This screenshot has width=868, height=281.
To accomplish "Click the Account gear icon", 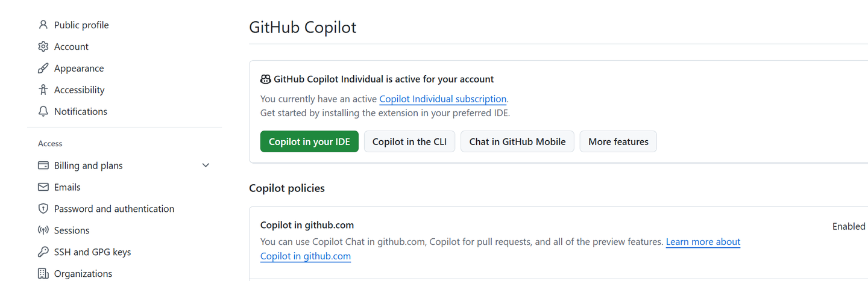I will click(x=43, y=47).
